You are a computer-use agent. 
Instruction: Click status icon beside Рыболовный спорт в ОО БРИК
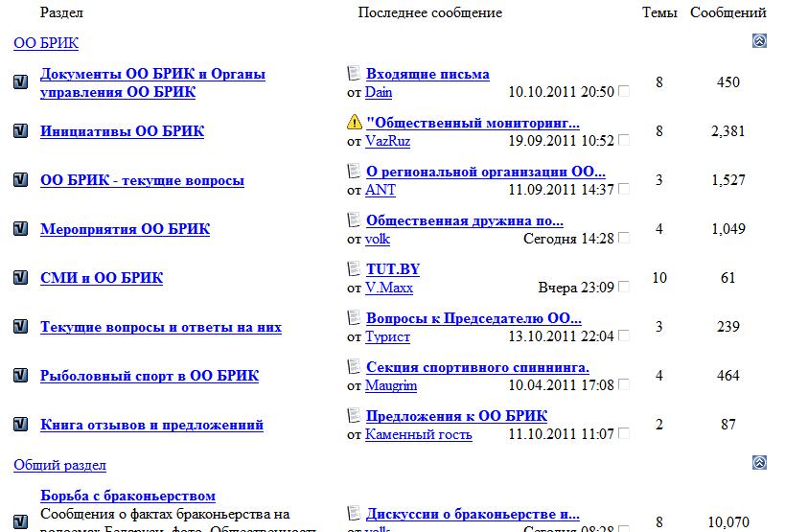click(20, 376)
